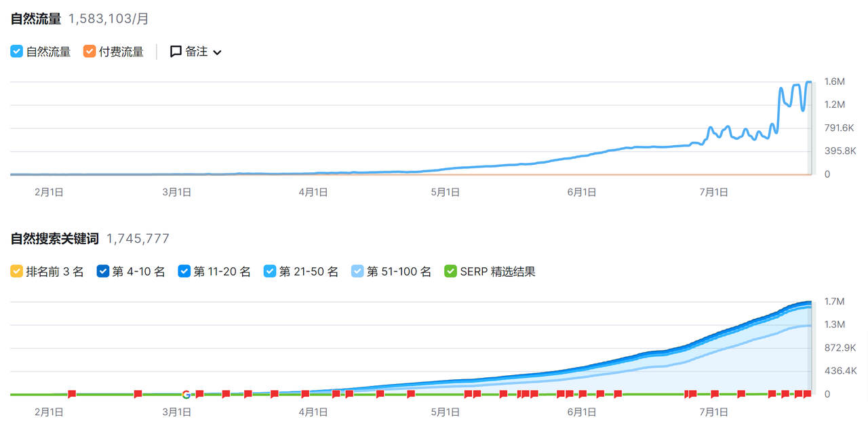Click the 自然搜索关键词 section heading

(x=55, y=239)
